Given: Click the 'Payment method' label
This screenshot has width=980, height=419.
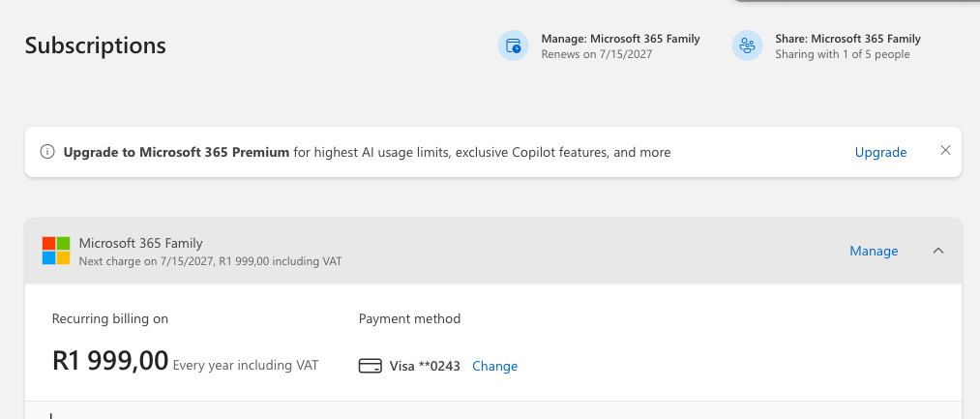Looking at the screenshot, I should pos(409,319).
